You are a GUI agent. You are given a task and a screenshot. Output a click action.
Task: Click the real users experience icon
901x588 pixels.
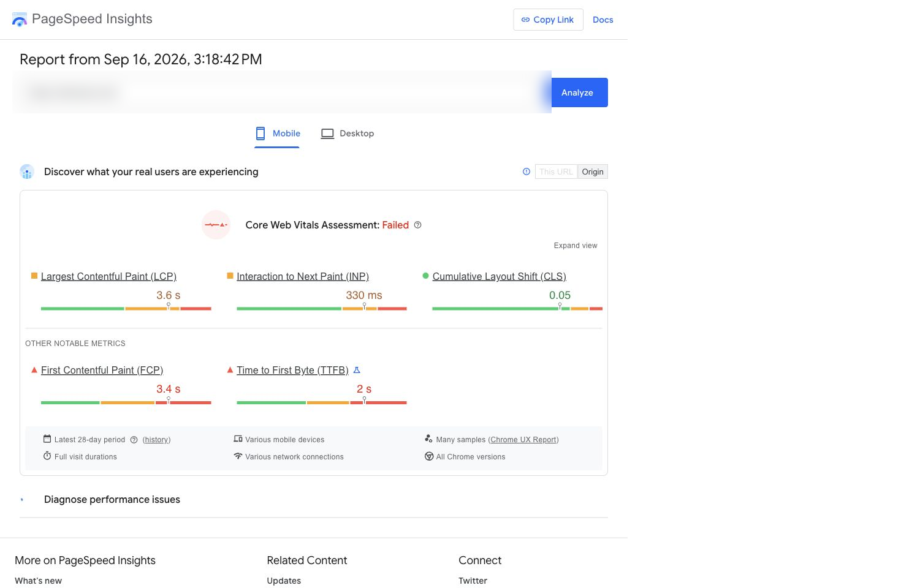(27, 172)
